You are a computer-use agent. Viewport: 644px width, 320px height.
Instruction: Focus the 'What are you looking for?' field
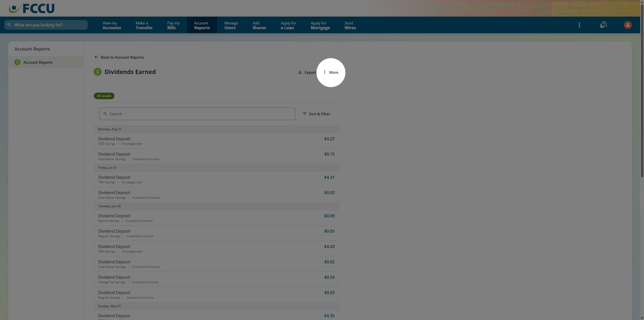pos(46,25)
